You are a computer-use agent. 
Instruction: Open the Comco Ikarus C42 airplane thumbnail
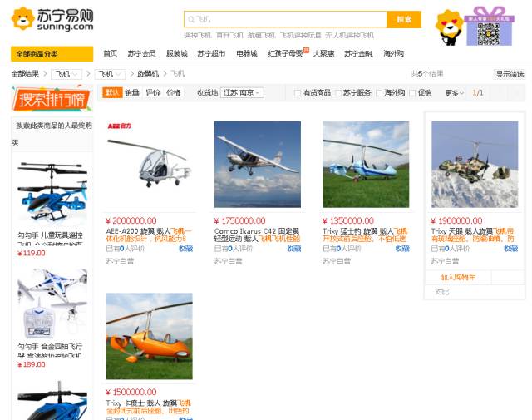[x=258, y=165]
